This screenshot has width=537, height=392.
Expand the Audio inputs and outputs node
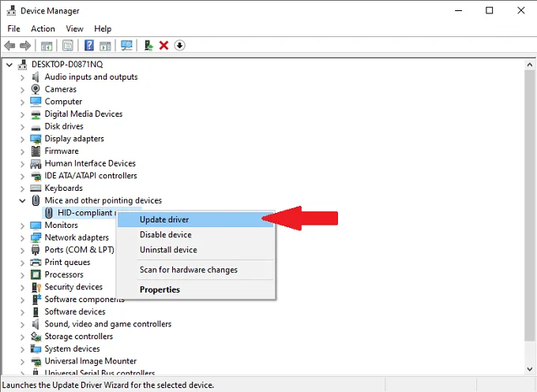(22, 77)
